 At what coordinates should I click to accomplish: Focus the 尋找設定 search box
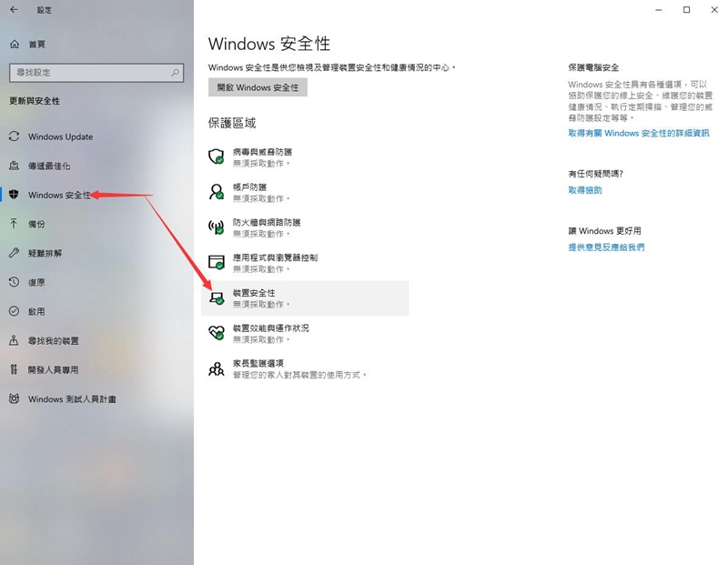tap(96, 73)
